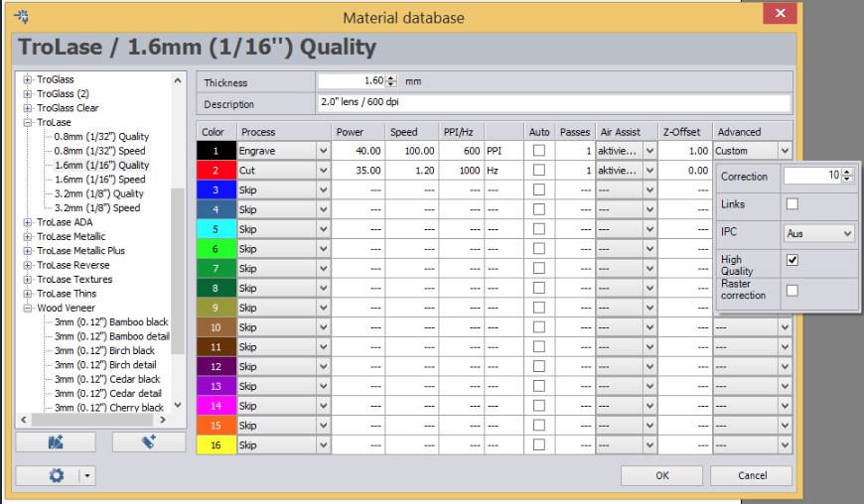Click the OK button

[x=661, y=475]
